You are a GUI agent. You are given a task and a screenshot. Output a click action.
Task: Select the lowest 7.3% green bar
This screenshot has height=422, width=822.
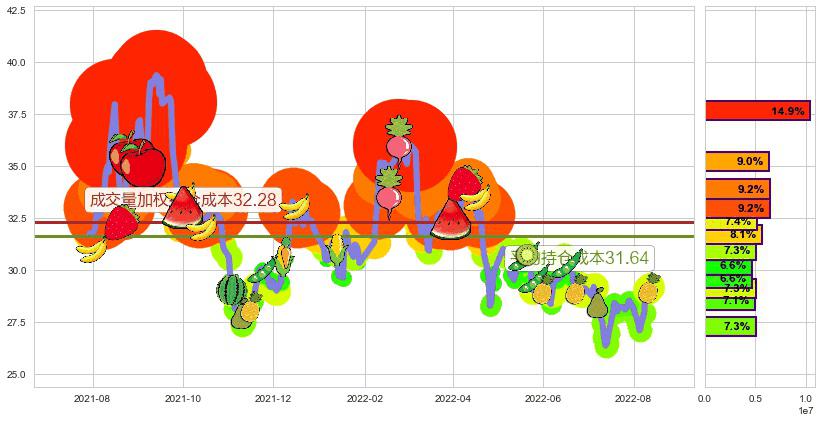click(730, 326)
